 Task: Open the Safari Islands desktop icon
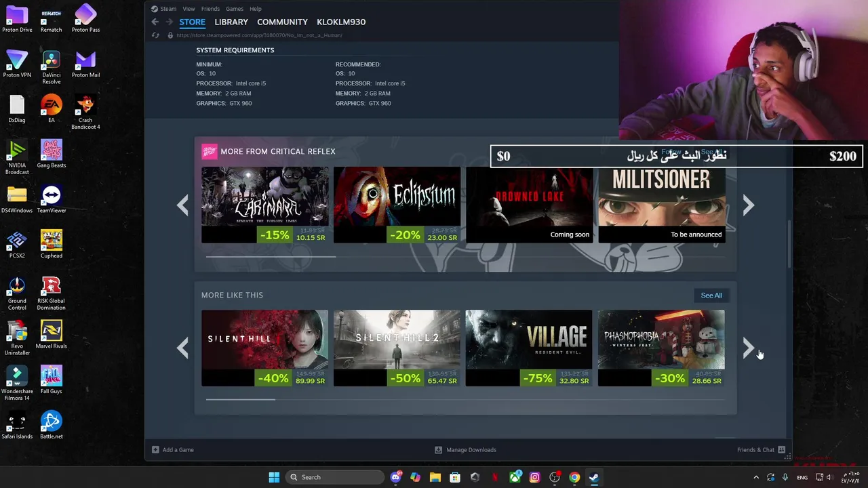17,426
